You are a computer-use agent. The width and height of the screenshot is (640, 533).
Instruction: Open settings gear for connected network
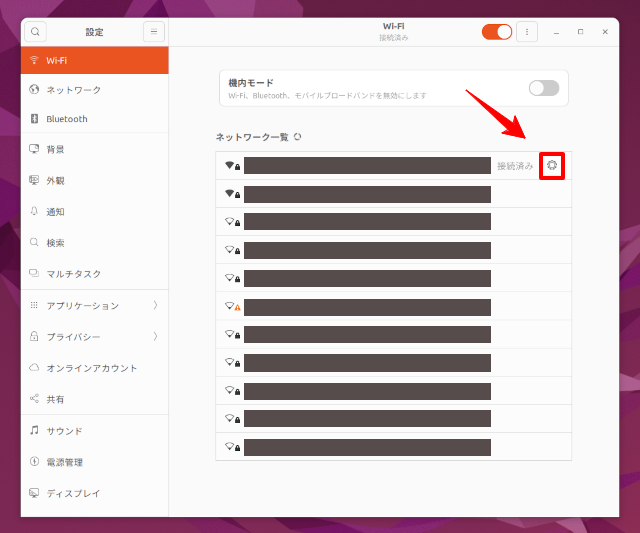(x=552, y=165)
